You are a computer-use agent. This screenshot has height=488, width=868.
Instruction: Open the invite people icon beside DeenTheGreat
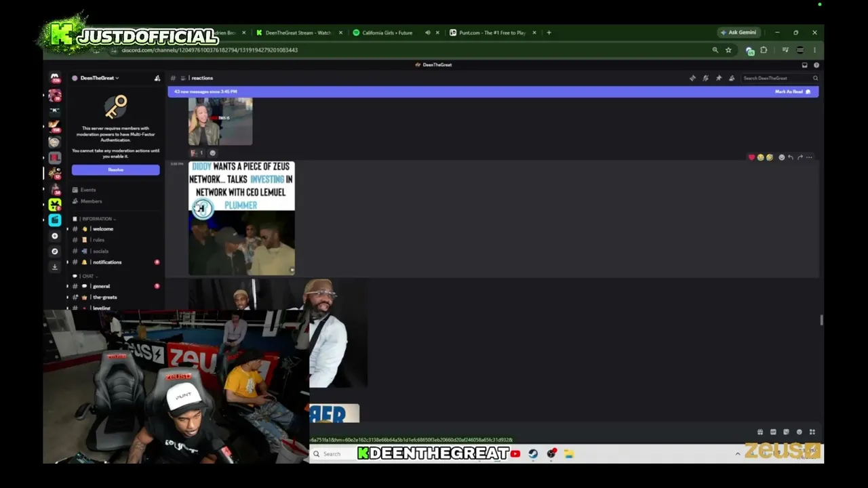coord(157,78)
